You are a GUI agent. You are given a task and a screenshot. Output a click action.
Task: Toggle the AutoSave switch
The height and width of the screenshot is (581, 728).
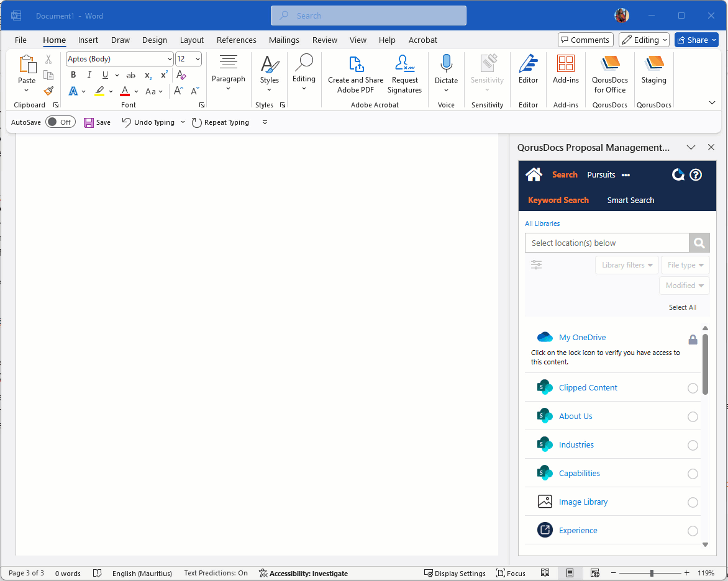60,122
